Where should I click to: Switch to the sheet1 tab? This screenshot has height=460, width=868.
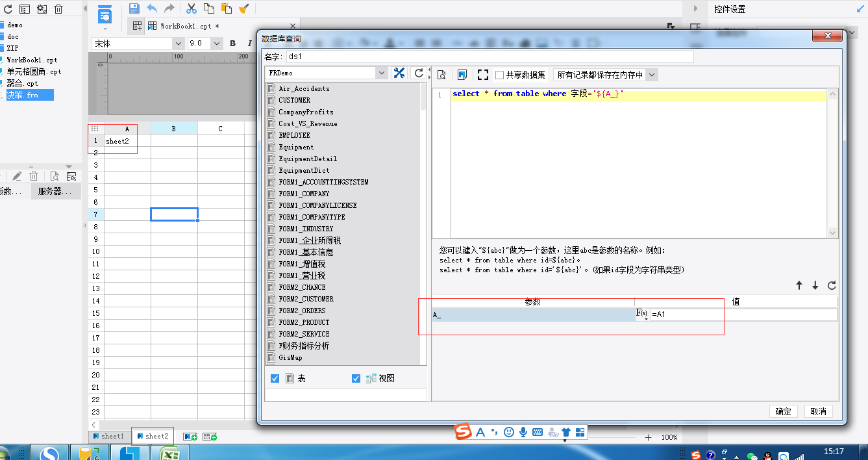[108, 436]
